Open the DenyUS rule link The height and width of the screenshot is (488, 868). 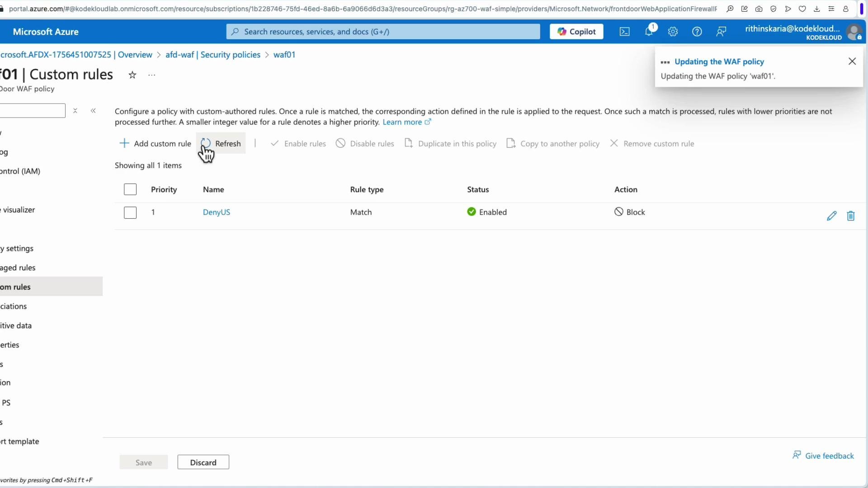pyautogui.click(x=217, y=212)
